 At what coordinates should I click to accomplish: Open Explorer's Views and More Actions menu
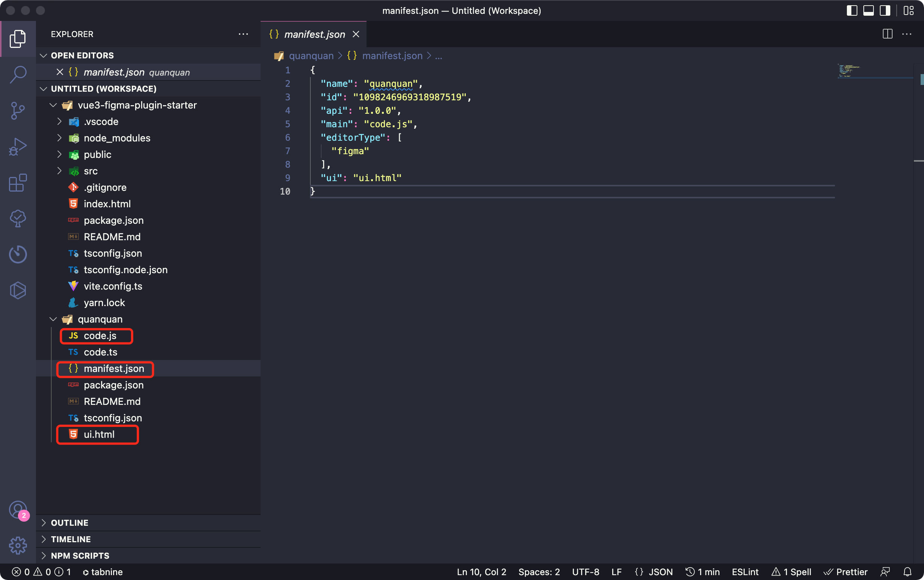243,34
